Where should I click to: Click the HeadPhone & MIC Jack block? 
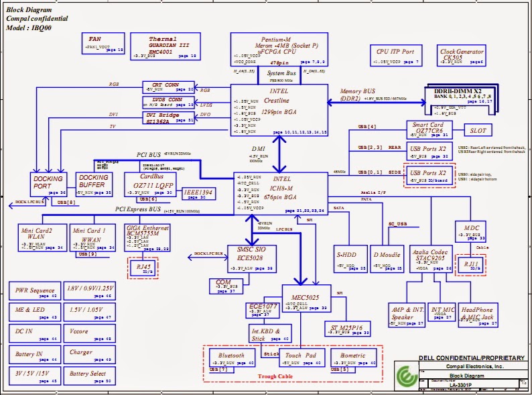pyautogui.click(x=478, y=315)
